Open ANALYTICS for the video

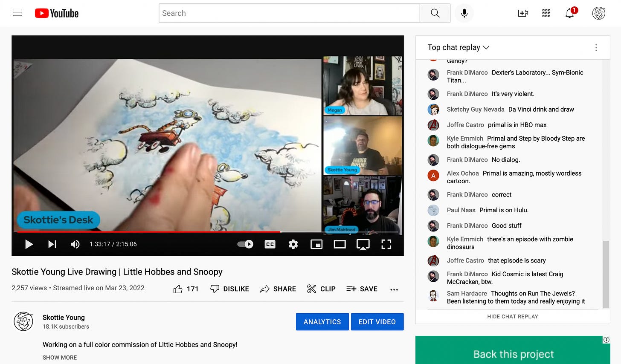(x=322, y=322)
